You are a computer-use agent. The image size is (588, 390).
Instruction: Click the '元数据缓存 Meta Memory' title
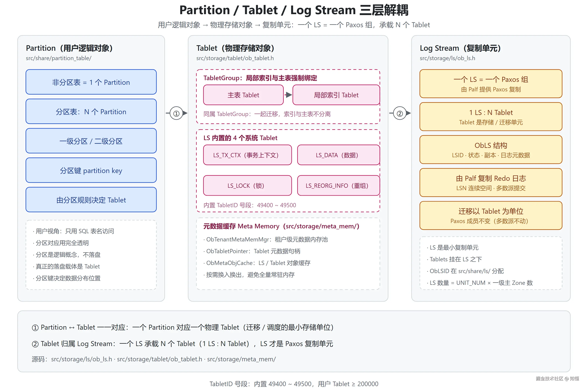point(281,226)
